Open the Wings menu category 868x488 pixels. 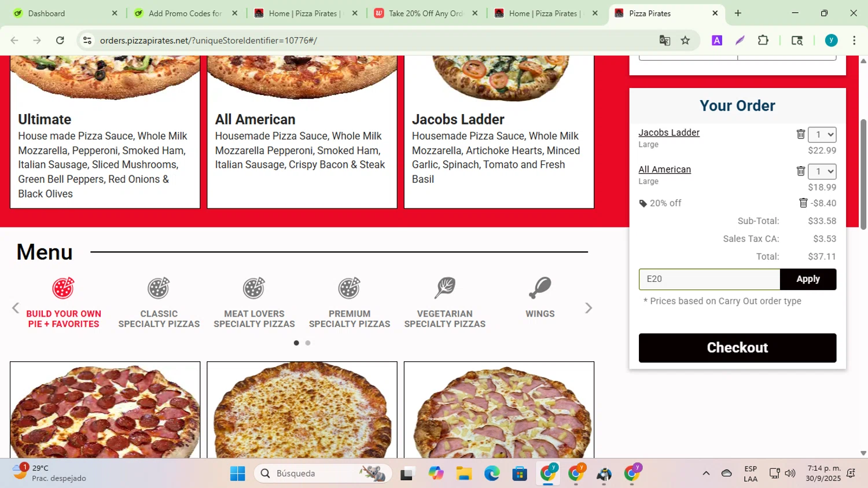540,298
